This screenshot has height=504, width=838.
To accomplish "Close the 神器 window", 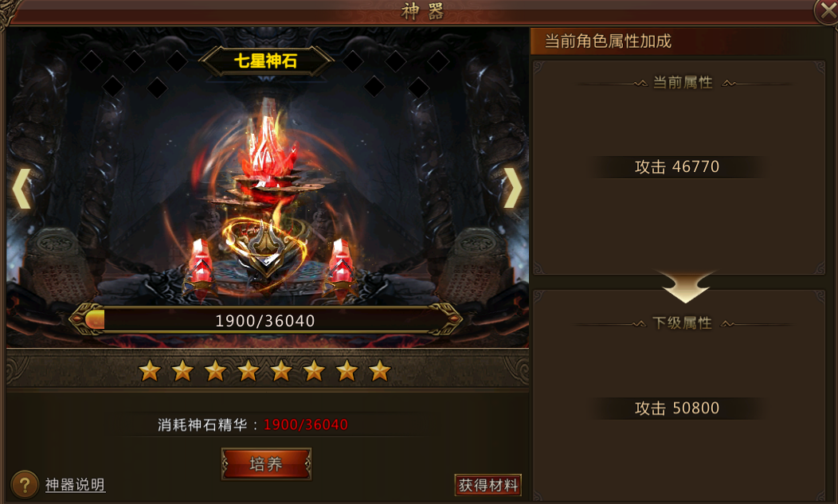I will tap(826, 10).
